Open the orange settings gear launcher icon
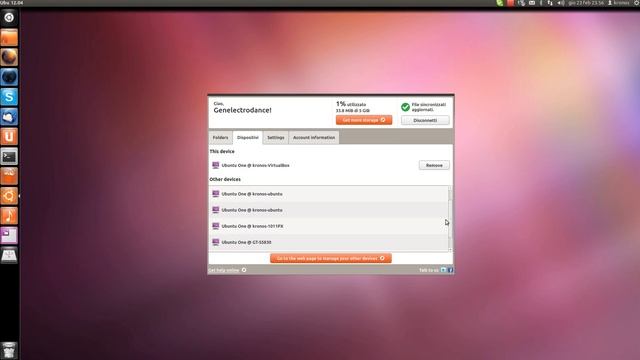The image size is (640, 360). tap(9, 196)
